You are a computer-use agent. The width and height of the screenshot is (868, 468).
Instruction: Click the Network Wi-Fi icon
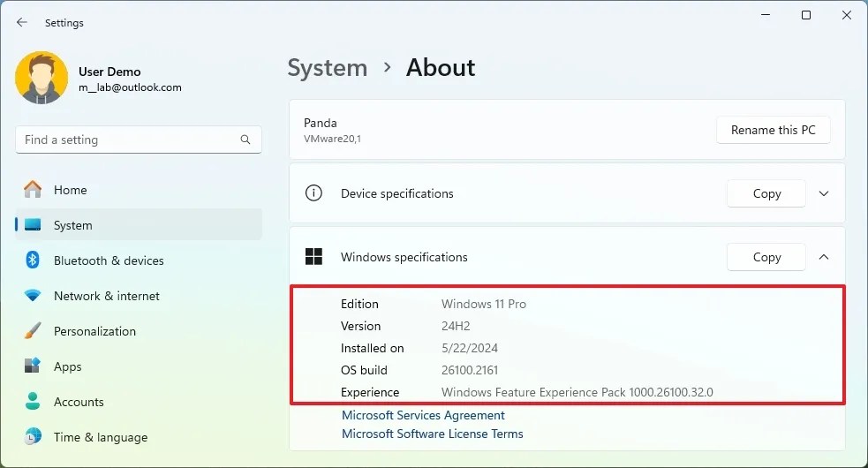[x=33, y=296]
